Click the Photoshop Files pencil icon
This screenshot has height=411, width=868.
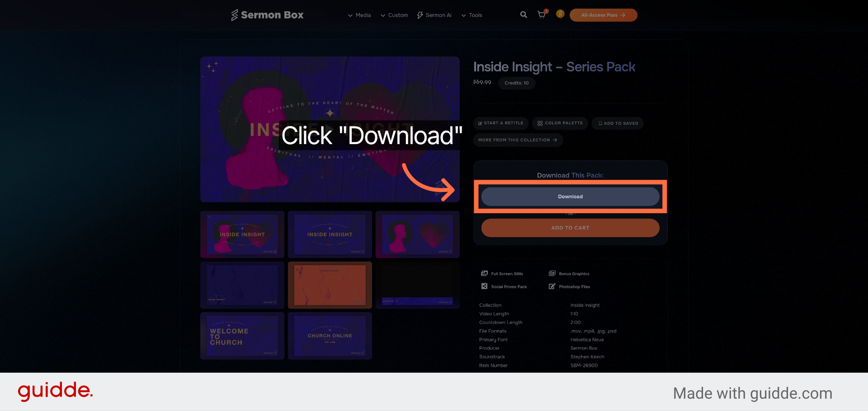[552, 286]
